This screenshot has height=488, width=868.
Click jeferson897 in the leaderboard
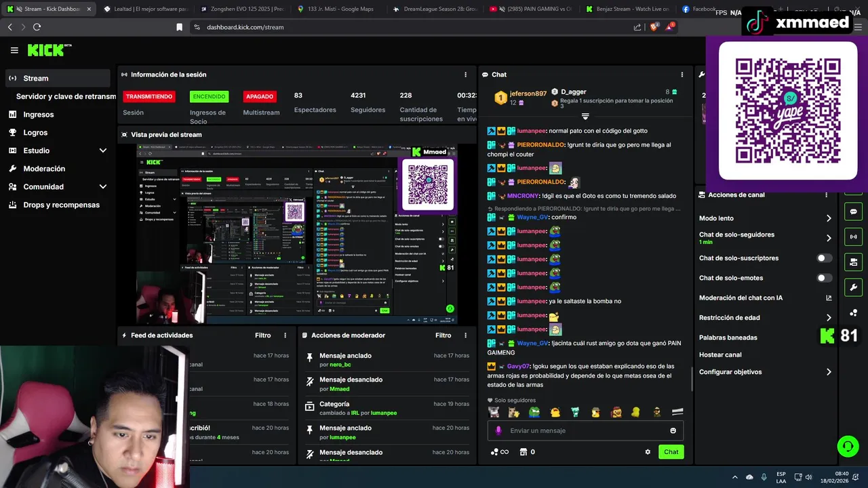pyautogui.click(x=528, y=94)
